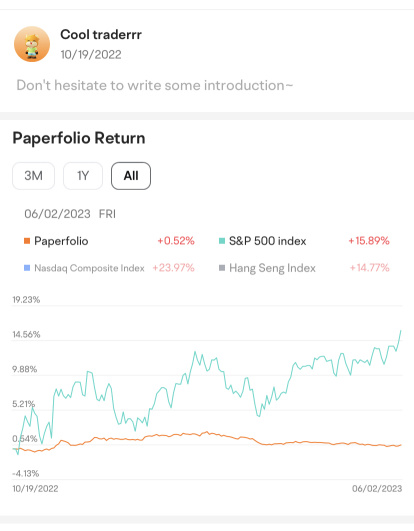Click the Cool traderrr username
The image size is (414, 531).
click(101, 35)
